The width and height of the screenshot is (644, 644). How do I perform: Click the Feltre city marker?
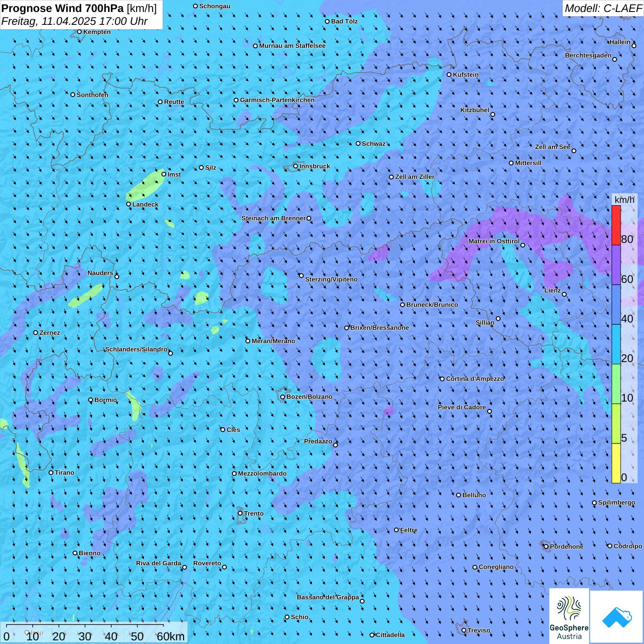click(x=397, y=530)
